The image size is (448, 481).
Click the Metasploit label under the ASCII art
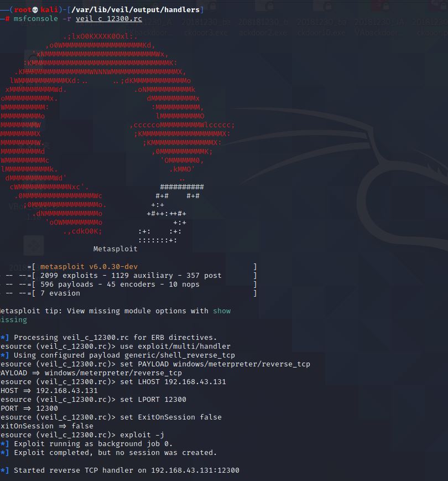tap(115, 249)
